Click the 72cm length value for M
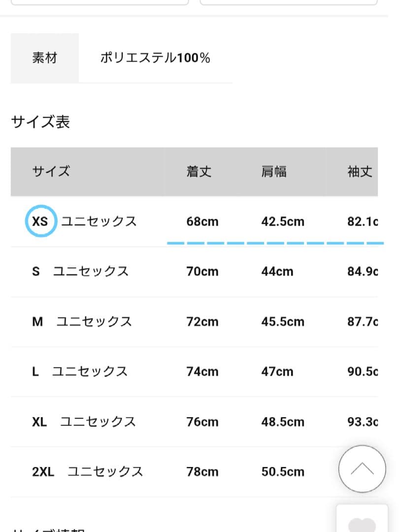The height and width of the screenshot is (532, 399). [x=202, y=322]
